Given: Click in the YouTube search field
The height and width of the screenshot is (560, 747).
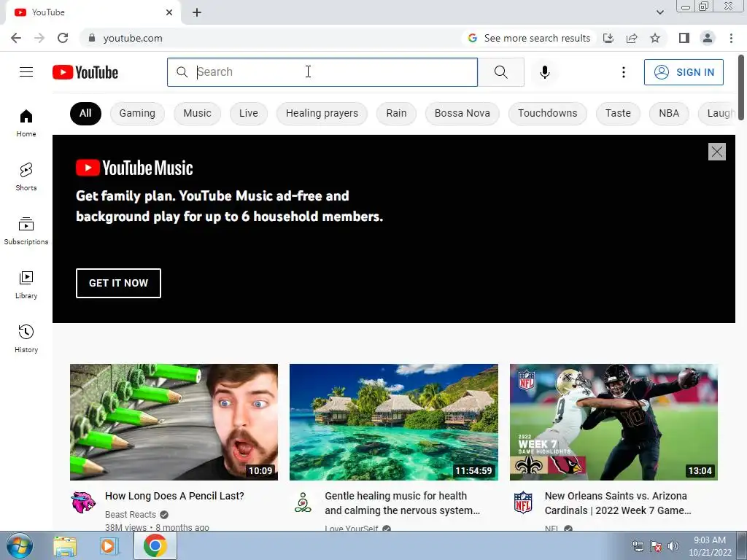Looking at the screenshot, I should [x=322, y=72].
